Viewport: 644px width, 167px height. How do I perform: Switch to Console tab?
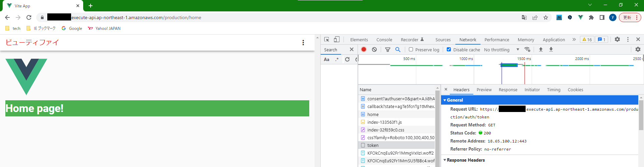coord(384,40)
